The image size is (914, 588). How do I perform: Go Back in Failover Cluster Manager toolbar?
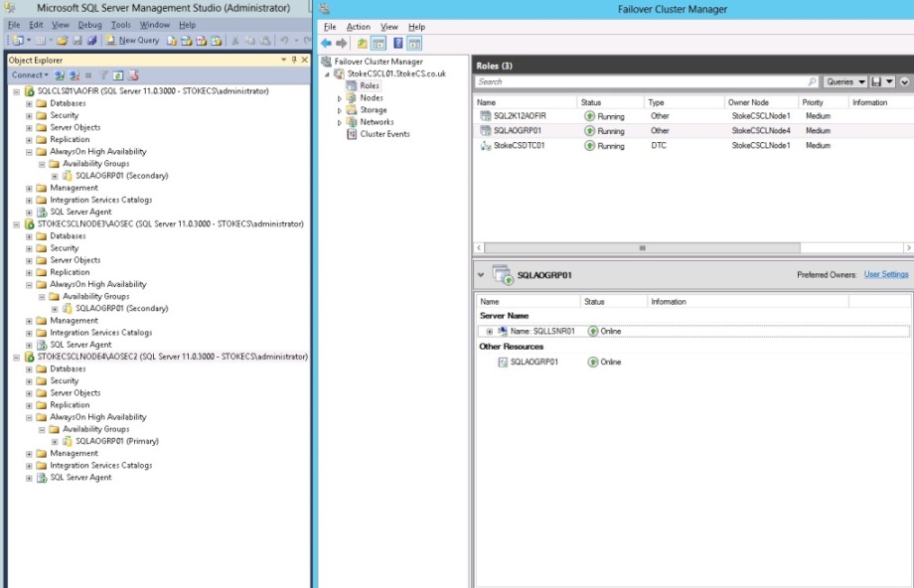pyautogui.click(x=327, y=43)
